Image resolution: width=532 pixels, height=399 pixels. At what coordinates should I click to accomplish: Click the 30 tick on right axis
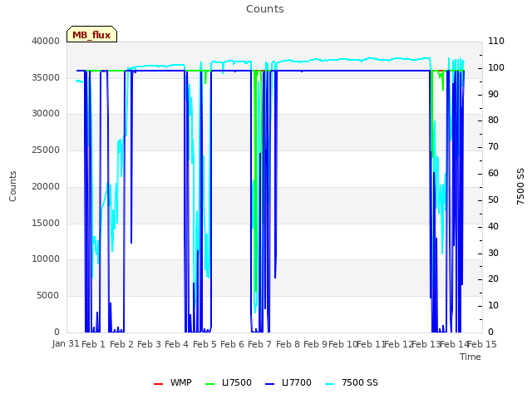click(493, 253)
